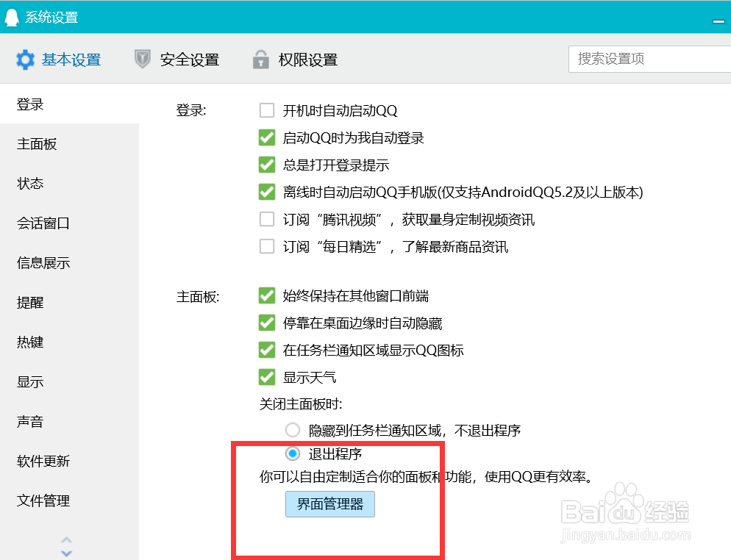Screen dimensions: 731x560
Task: Uncheck 在任务栏通知区域显示QQ图标
Action: [267, 349]
